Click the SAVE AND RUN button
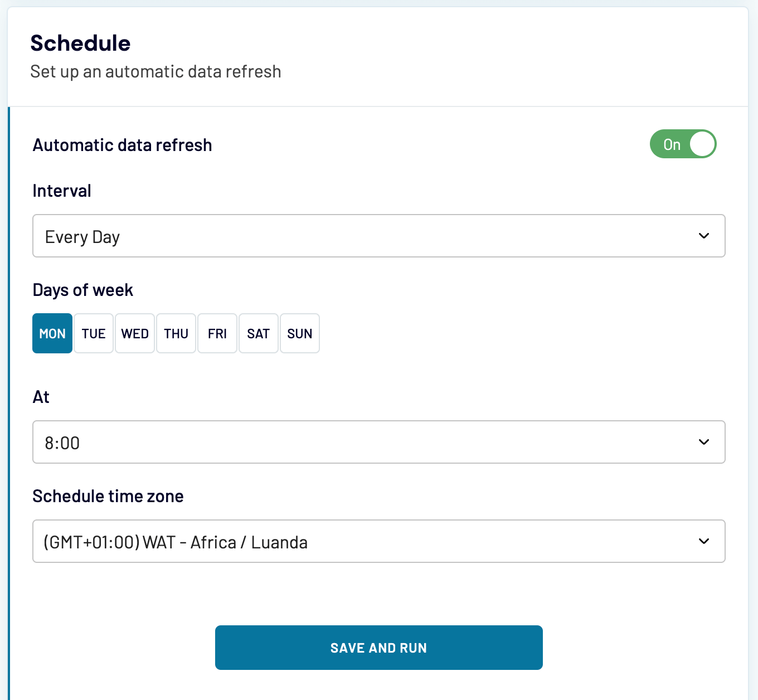 [379, 647]
